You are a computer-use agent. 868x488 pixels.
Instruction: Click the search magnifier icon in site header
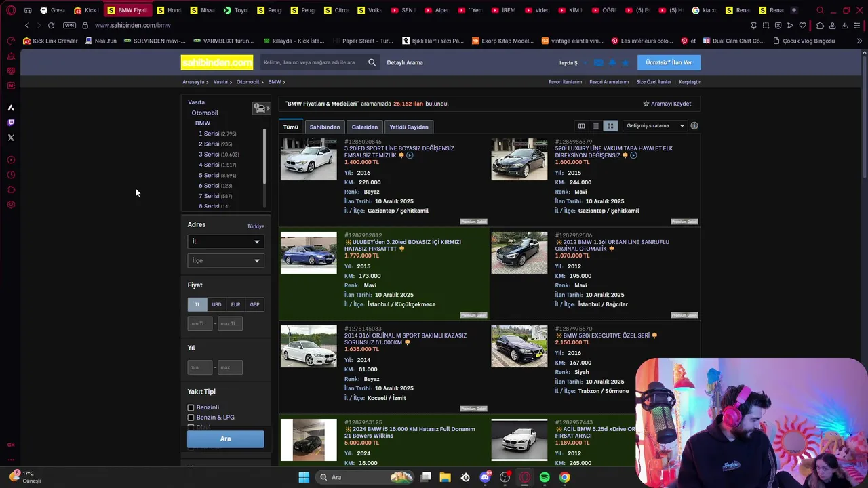372,62
